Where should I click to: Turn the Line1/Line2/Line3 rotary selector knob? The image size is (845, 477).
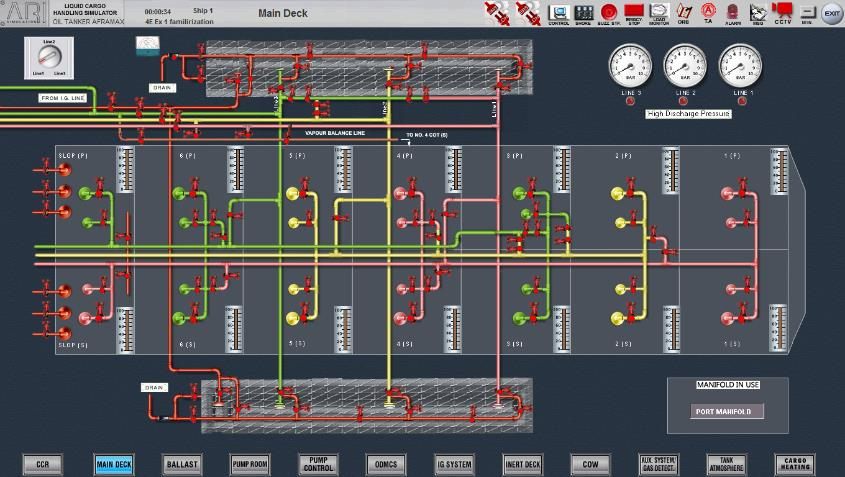click(x=49, y=56)
